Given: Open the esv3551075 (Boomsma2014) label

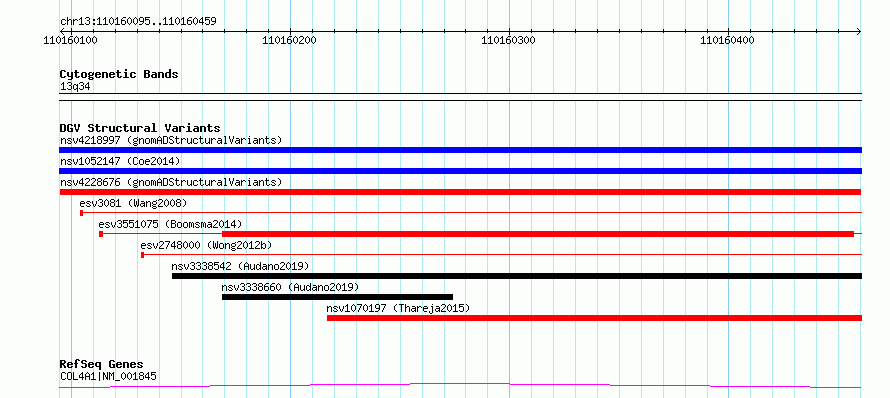Looking at the screenshot, I should [170, 224].
